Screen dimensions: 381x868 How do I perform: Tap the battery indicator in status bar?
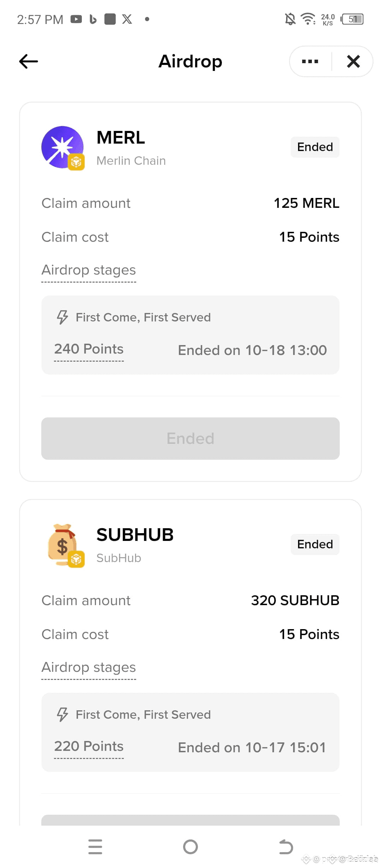pyautogui.click(x=352, y=19)
